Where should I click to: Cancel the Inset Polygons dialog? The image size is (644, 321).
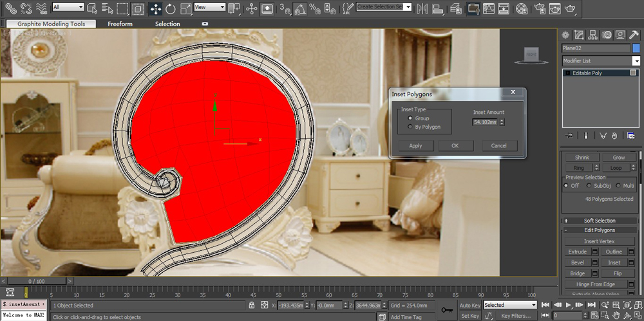[499, 146]
